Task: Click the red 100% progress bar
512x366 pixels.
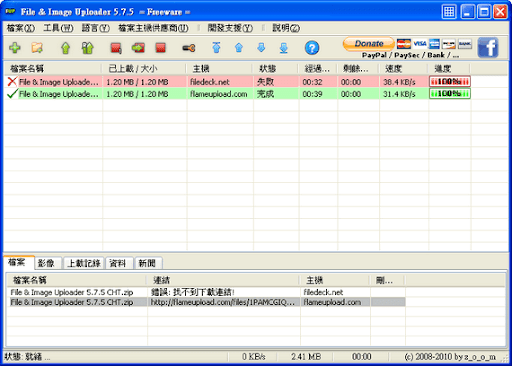Action: coord(450,81)
